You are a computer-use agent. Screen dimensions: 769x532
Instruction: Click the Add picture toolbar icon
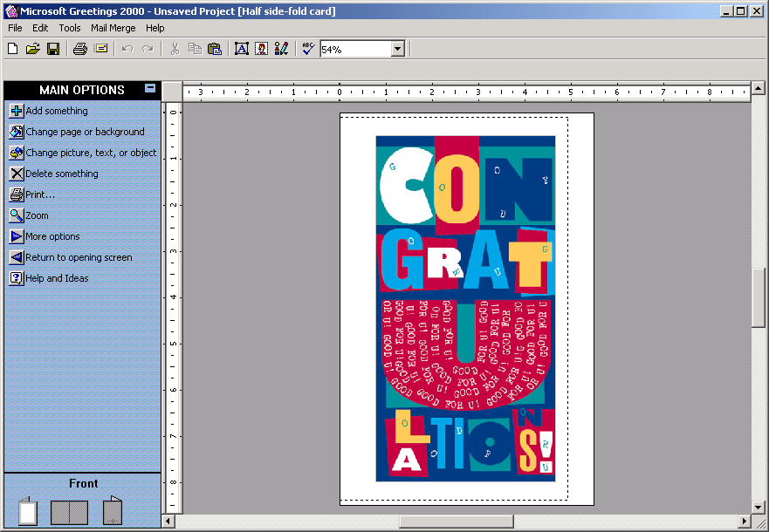pyautogui.click(x=261, y=49)
